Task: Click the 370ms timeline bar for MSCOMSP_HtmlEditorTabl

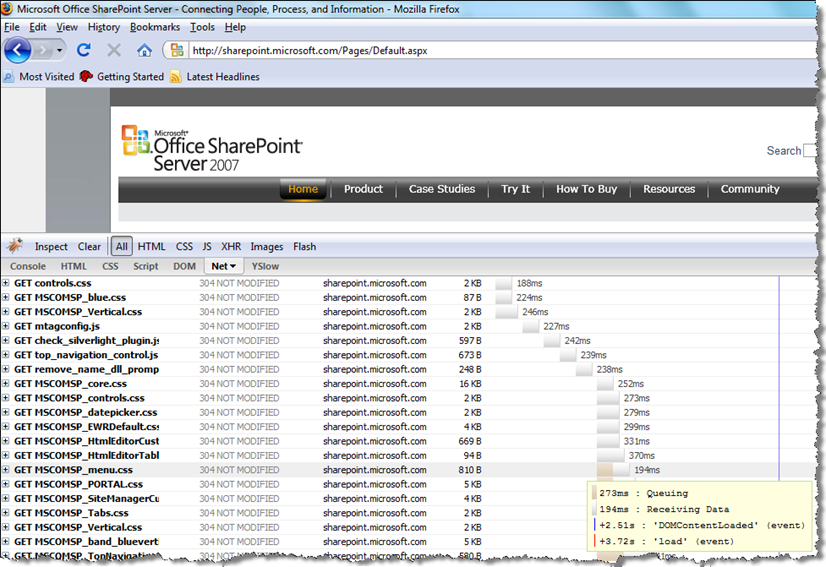Action: coord(611,455)
